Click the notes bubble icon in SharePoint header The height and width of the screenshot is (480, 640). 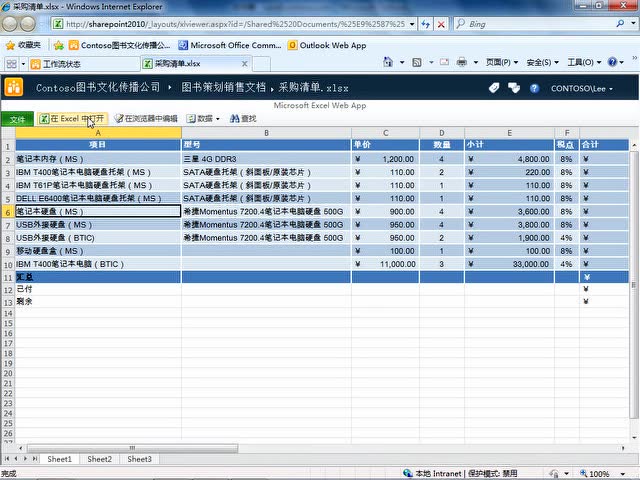[514, 88]
